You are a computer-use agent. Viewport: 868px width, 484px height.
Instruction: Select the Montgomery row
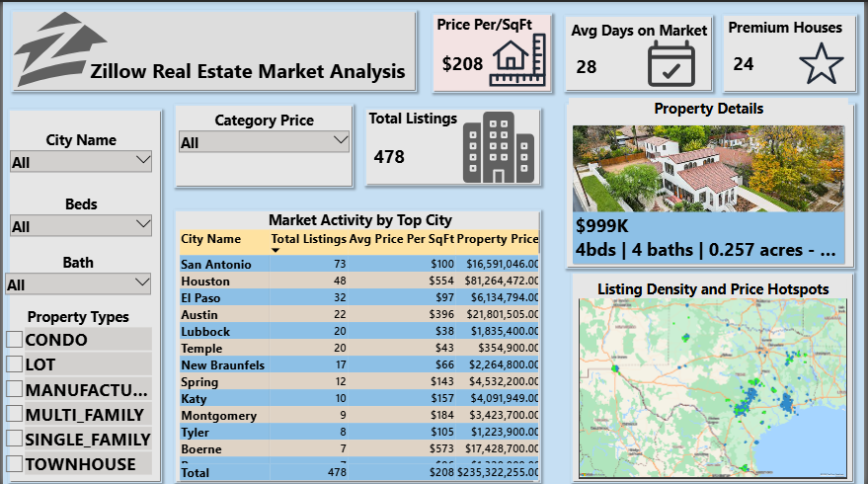coord(358,415)
